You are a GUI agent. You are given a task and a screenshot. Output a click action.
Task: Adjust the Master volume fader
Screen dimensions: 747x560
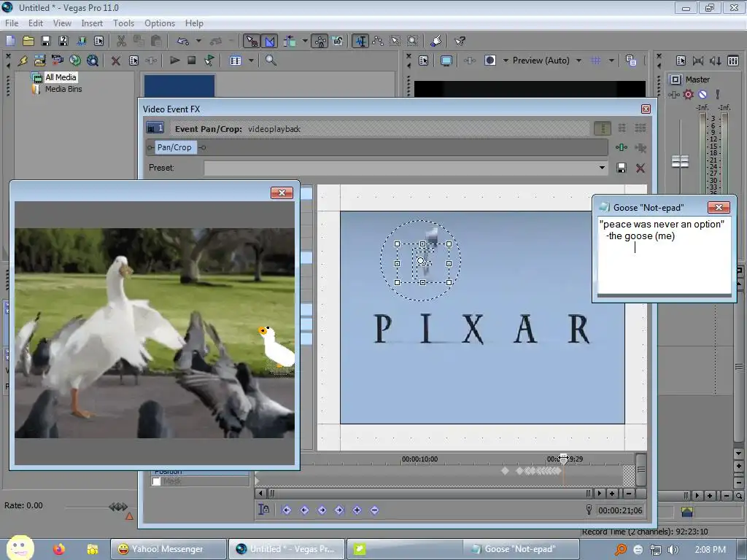(680, 161)
